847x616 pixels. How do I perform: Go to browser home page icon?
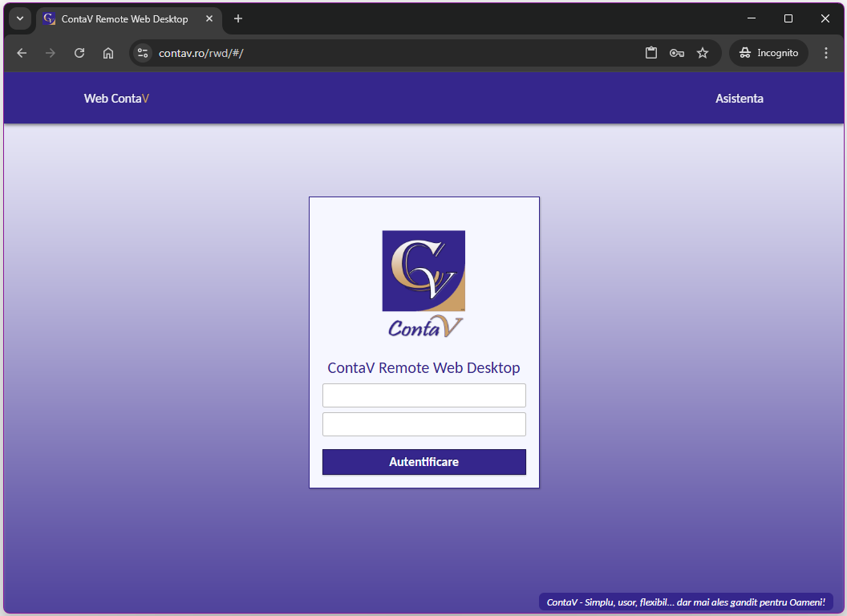tap(108, 53)
